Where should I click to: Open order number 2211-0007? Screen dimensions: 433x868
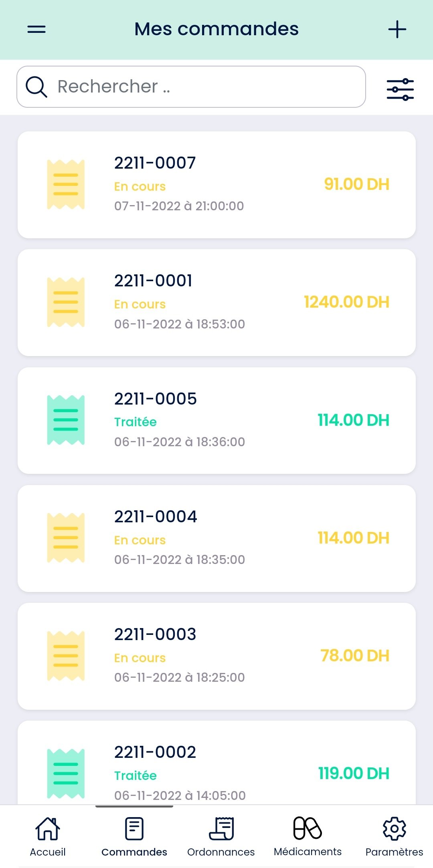tap(155, 163)
